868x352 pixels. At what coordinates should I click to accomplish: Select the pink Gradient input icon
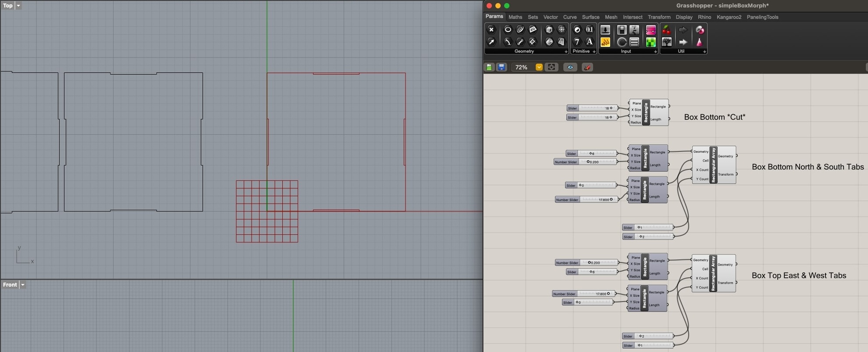coord(651,30)
